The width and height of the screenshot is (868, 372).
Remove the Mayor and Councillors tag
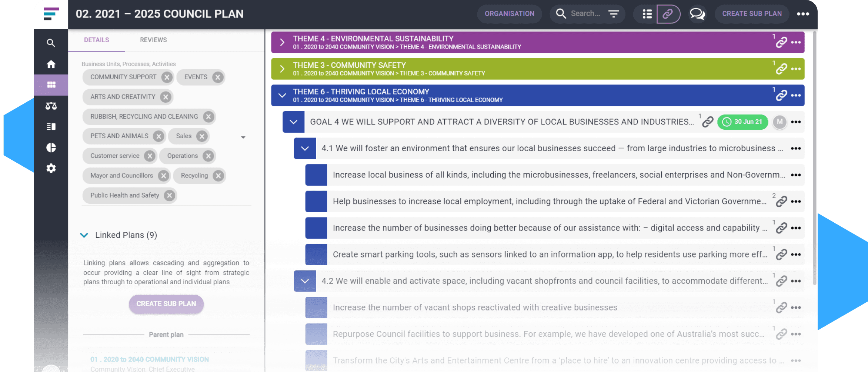tap(163, 176)
